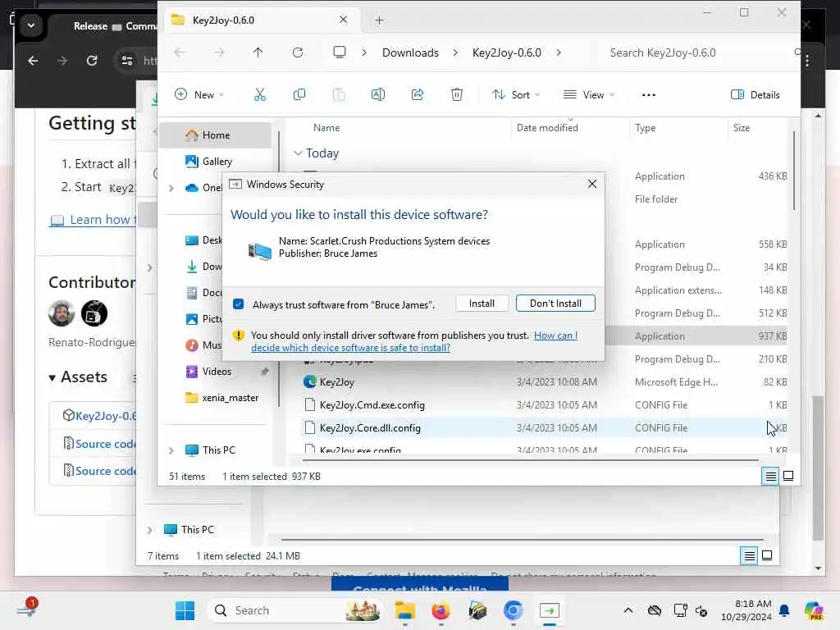This screenshot has width=840, height=630.
Task: Select the Key2Joy.Core.dll.config file
Action: 544,428
